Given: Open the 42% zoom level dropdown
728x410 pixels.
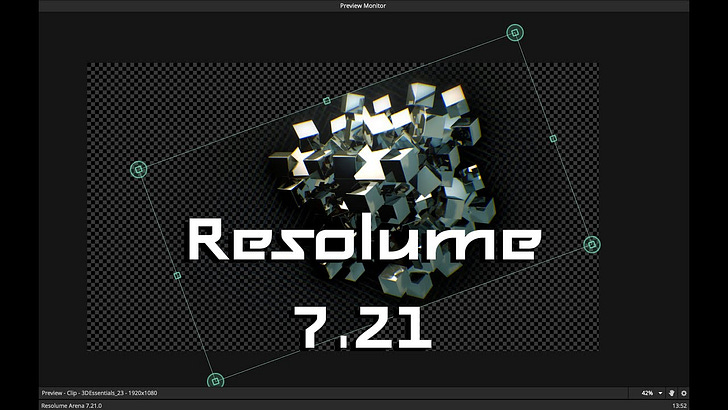Looking at the screenshot, I should [x=652, y=393].
